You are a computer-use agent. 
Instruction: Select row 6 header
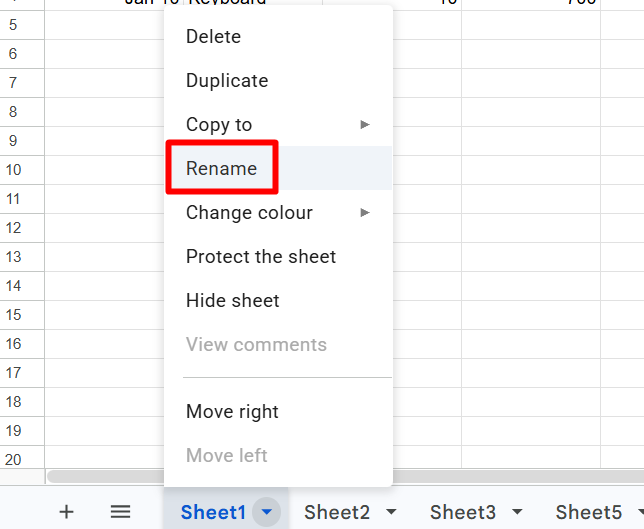coord(22,54)
